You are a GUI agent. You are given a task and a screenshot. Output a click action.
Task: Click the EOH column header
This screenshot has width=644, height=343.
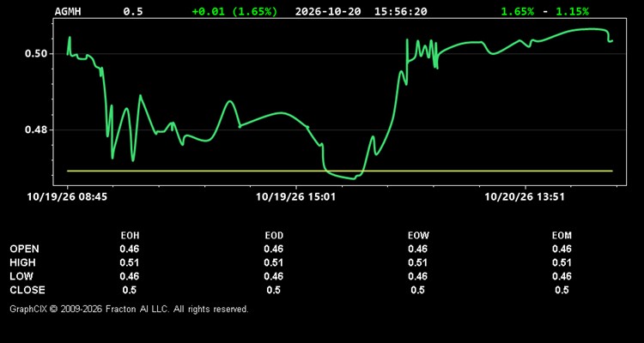(130, 236)
